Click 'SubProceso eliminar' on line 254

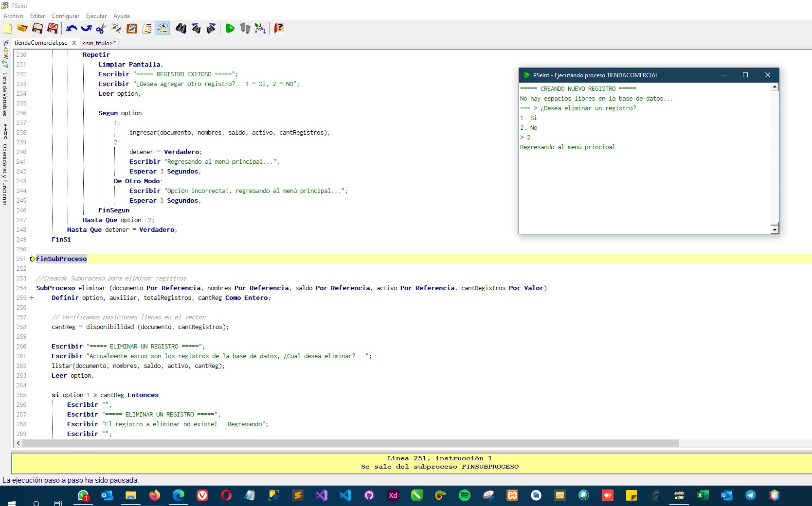(x=71, y=288)
